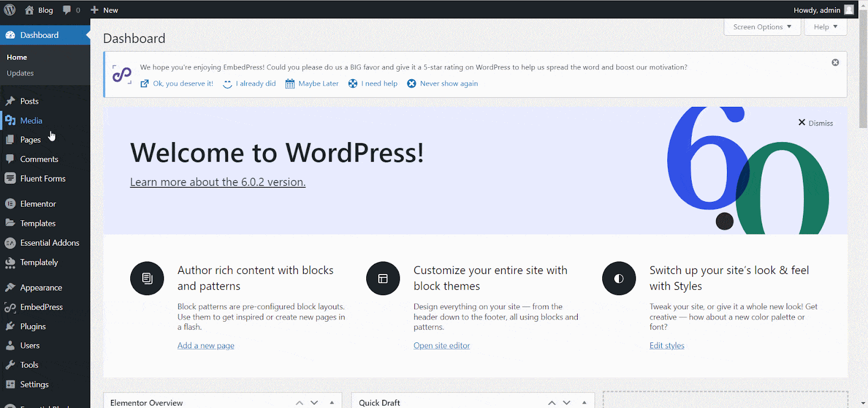Open the Home submenu item
The height and width of the screenshot is (408, 868).
click(x=17, y=57)
